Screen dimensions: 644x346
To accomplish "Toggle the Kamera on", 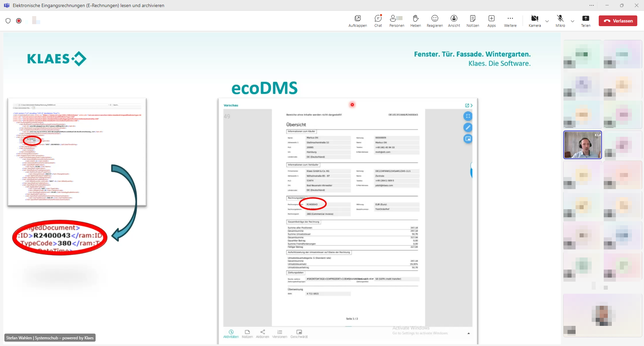I will coord(535,21).
